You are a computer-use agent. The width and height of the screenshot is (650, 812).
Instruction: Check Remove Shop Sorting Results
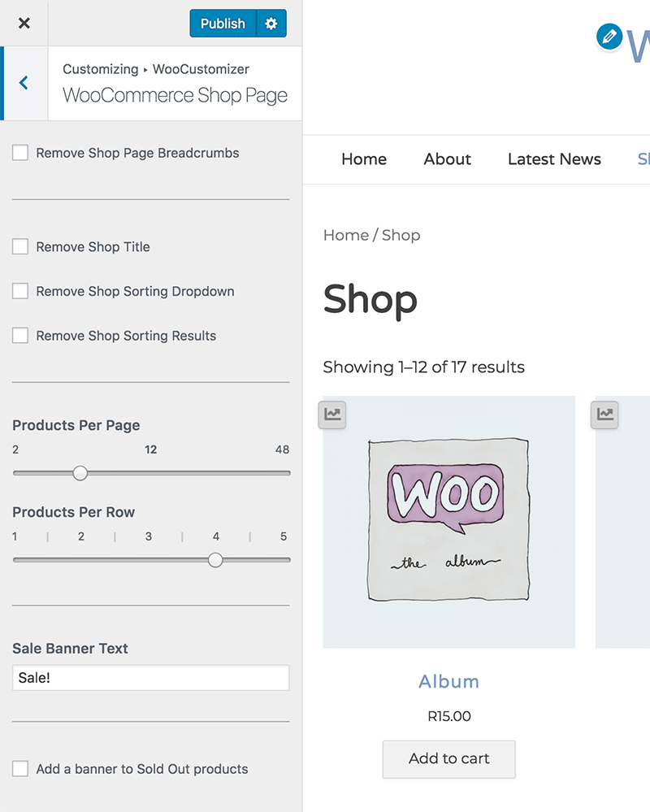(20, 336)
